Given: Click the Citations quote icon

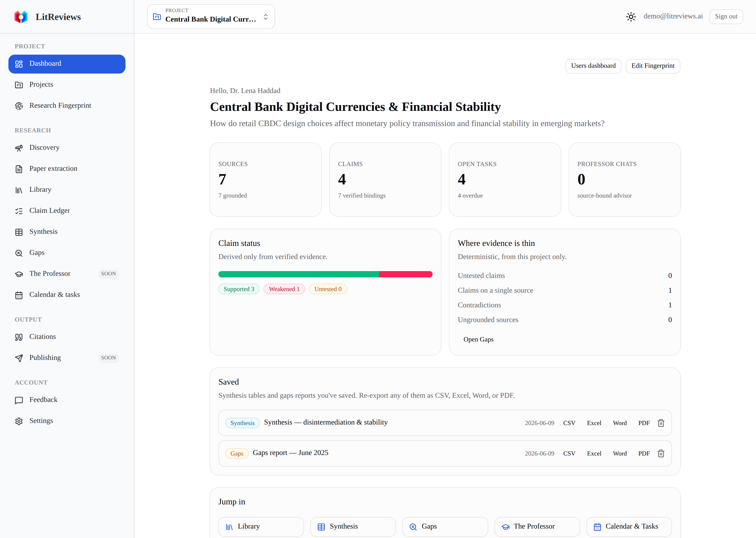Looking at the screenshot, I should coord(19,337).
